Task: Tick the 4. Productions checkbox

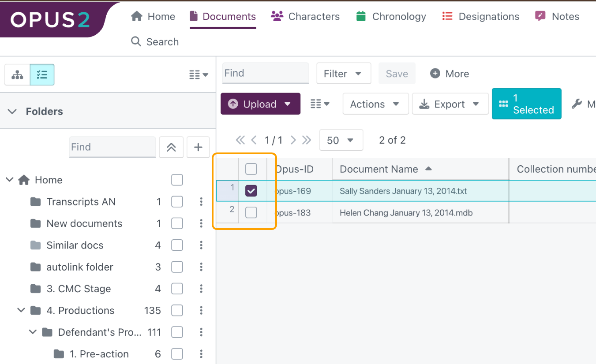Action: click(177, 310)
